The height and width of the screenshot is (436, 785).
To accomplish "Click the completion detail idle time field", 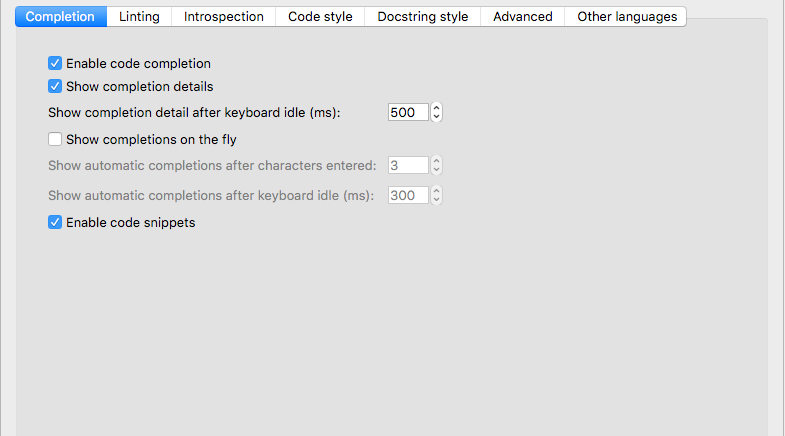I will tap(408, 113).
